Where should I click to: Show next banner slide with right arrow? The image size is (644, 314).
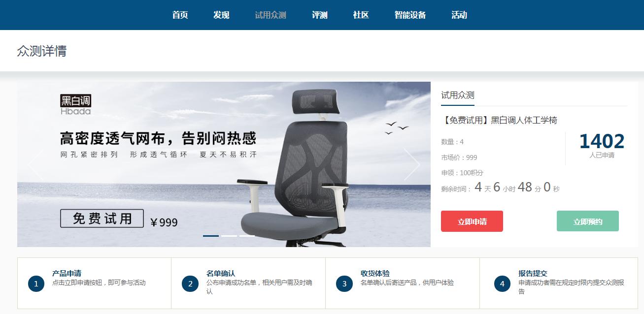(412, 164)
